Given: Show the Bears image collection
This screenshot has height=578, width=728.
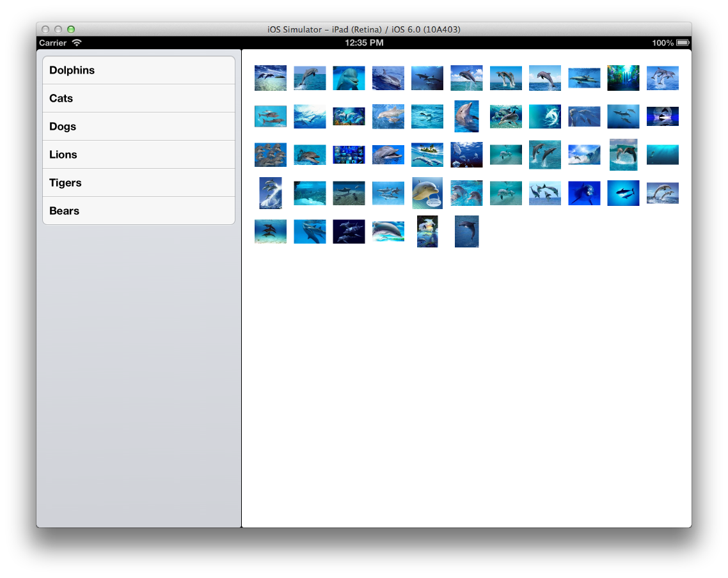Looking at the screenshot, I should 138,211.
